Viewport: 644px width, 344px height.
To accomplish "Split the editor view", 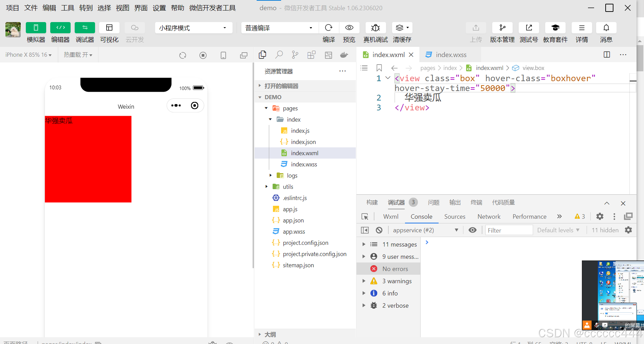I will pyautogui.click(x=607, y=55).
